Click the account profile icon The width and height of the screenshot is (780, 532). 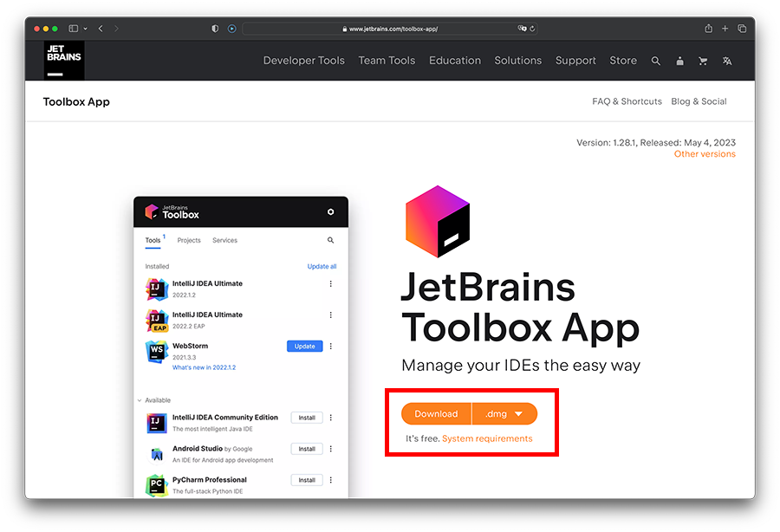679,61
